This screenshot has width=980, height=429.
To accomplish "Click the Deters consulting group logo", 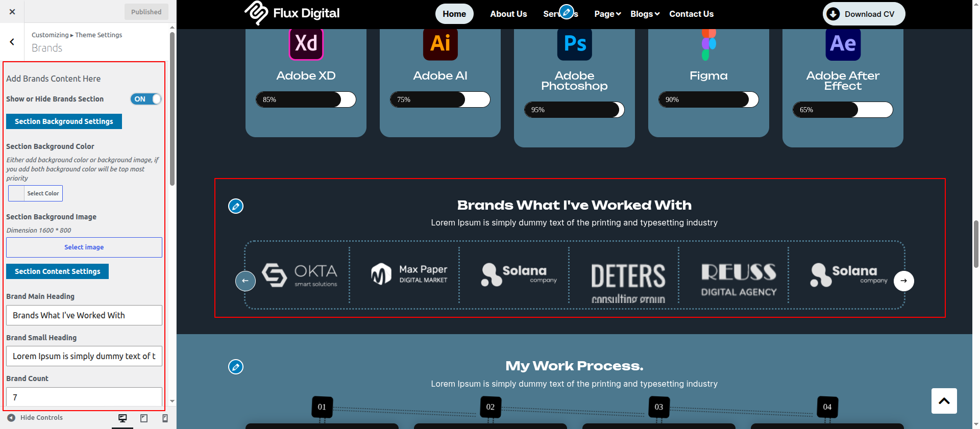I will point(628,283).
